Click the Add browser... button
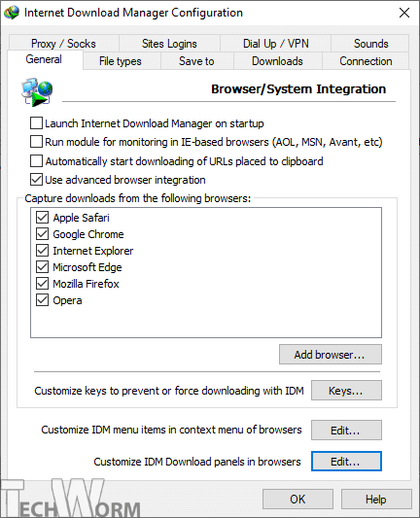Screen dimensions: 420x518 point(331,355)
